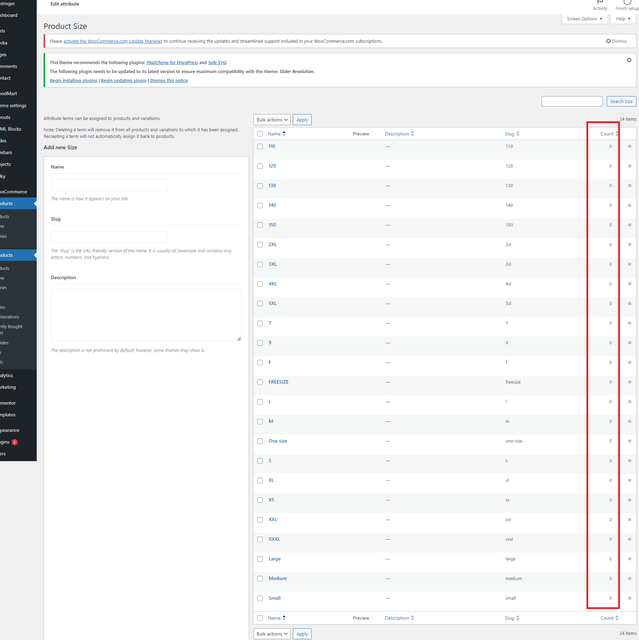Viewport: 639px width, 640px height.
Task: Click the one-size slug cell
Action: (513, 441)
